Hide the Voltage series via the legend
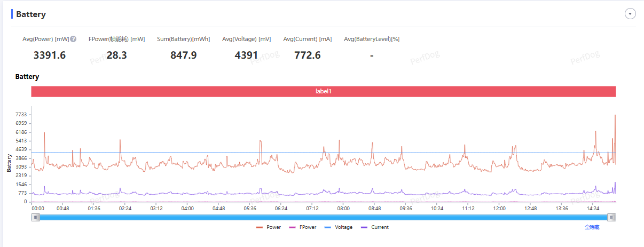Viewport: 644px width, 247px height. 339,227
